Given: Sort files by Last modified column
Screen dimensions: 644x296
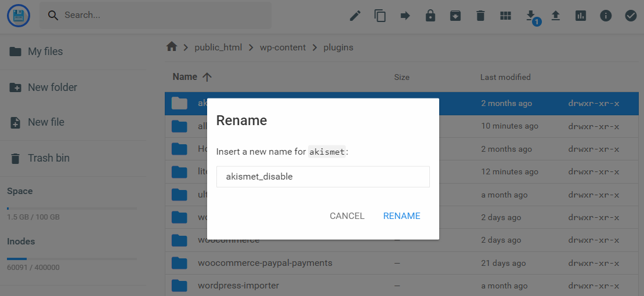Looking at the screenshot, I should coord(505,77).
